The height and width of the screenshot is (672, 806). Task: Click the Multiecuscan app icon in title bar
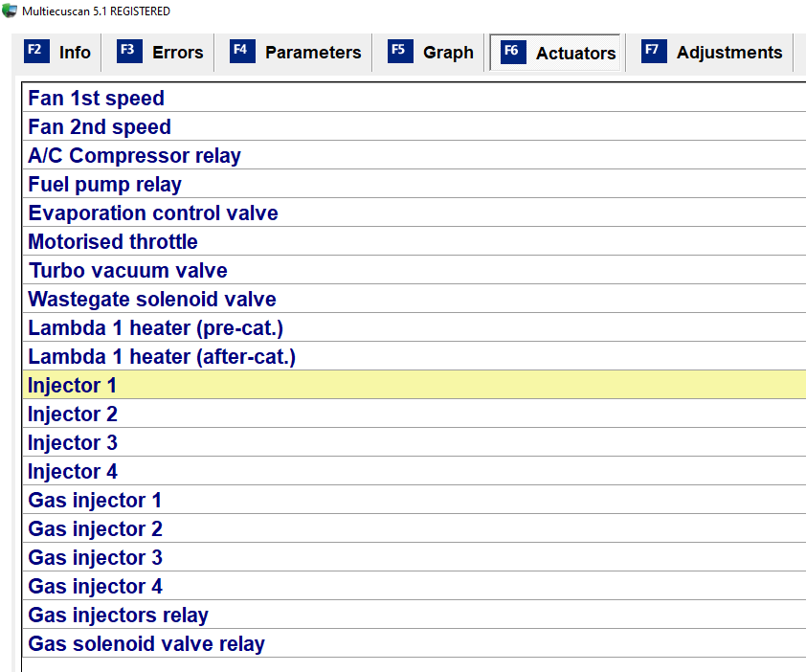(10, 11)
